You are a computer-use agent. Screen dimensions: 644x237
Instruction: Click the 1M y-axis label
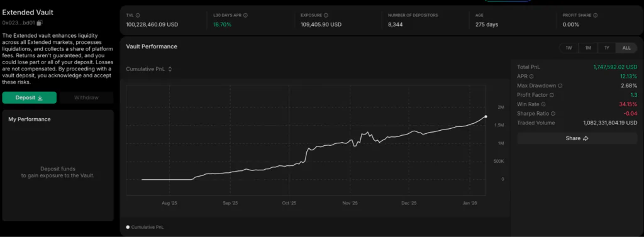point(501,143)
